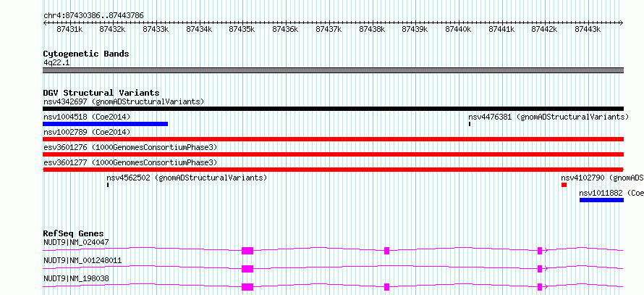Click the large first exon of NM_198038
Viewport: 644px width, 295px height.
pos(247,287)
